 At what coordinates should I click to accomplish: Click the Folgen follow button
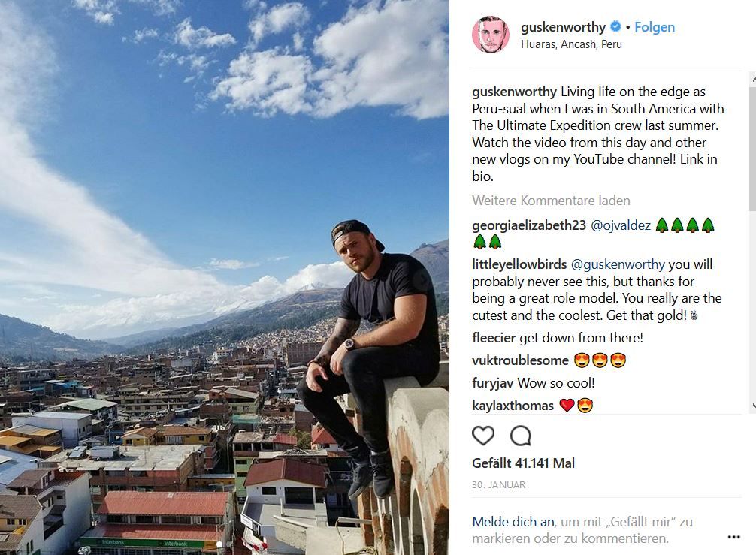655,27
